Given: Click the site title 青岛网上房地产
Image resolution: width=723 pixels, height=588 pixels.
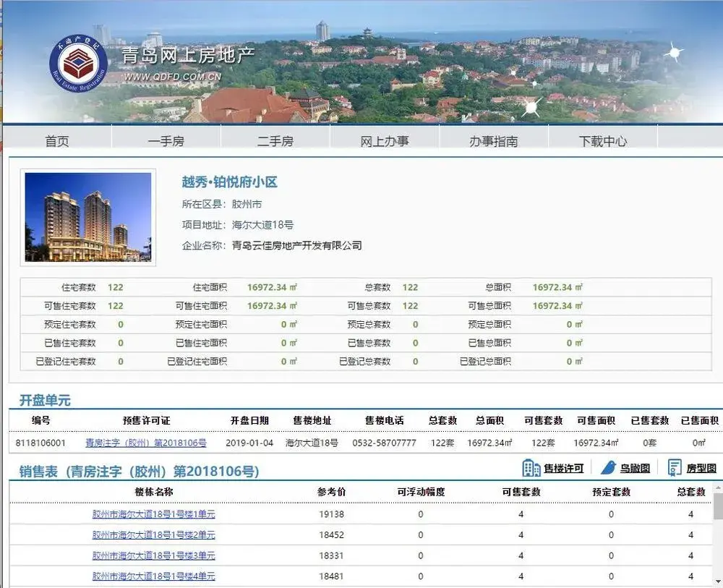Looking at the screenshot, I should [188, 56].
